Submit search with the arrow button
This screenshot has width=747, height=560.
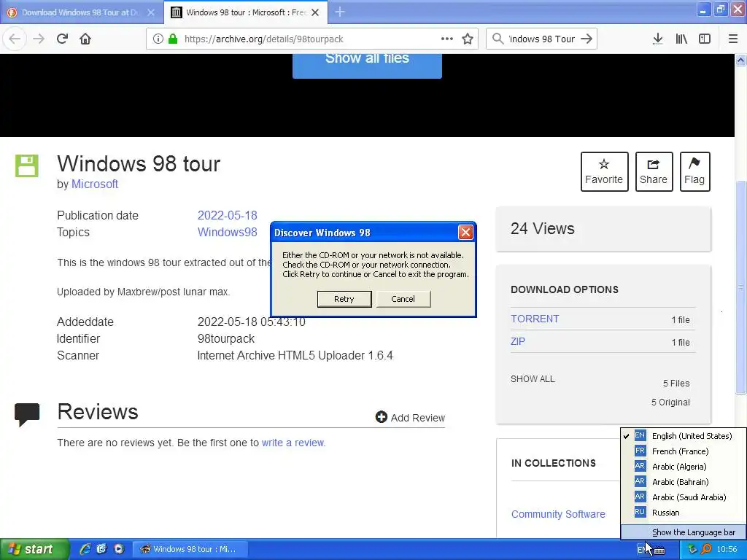(587, 39)
